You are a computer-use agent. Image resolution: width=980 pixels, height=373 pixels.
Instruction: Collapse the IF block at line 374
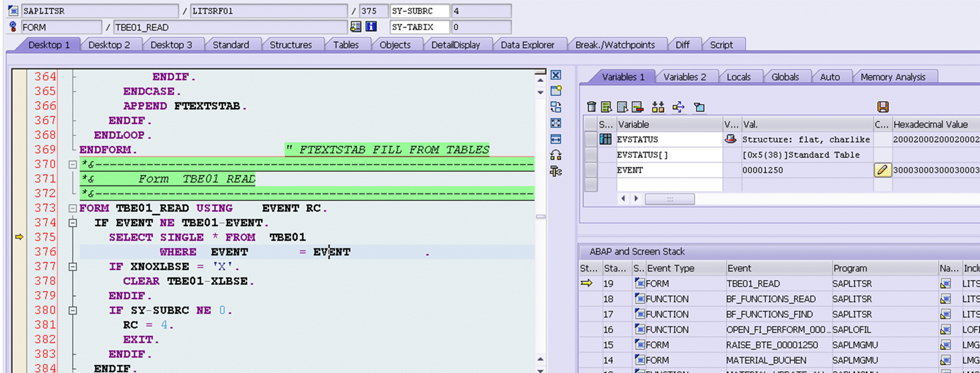click(x=73, y=223)
